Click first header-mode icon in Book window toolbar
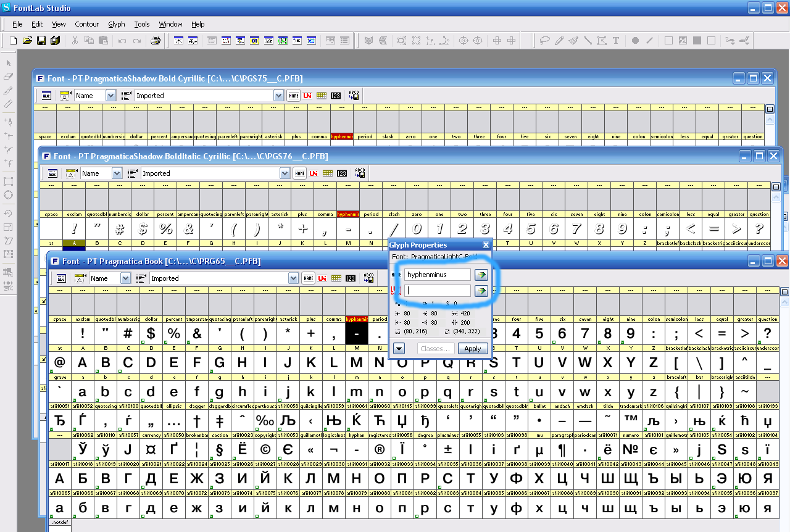This screenshot has width=790, height=532. click(62, 278)
